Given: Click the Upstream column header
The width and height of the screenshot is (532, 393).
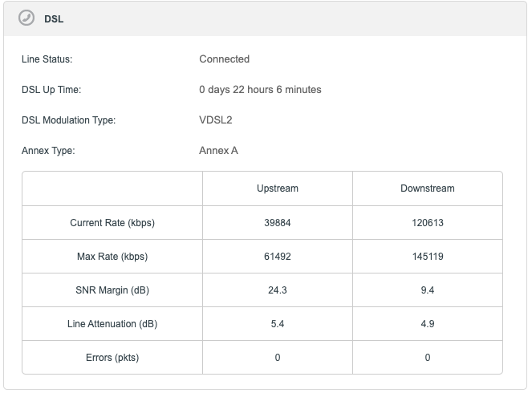Looking at the screenshot, I should pos(277,188).
